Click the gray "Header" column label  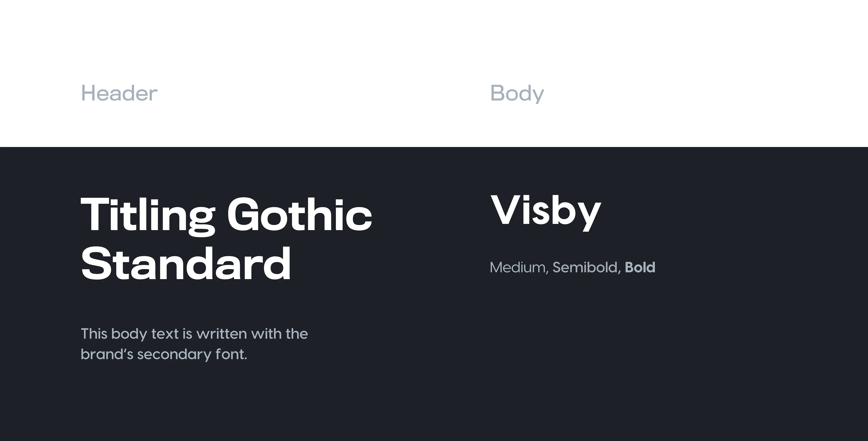119,93
